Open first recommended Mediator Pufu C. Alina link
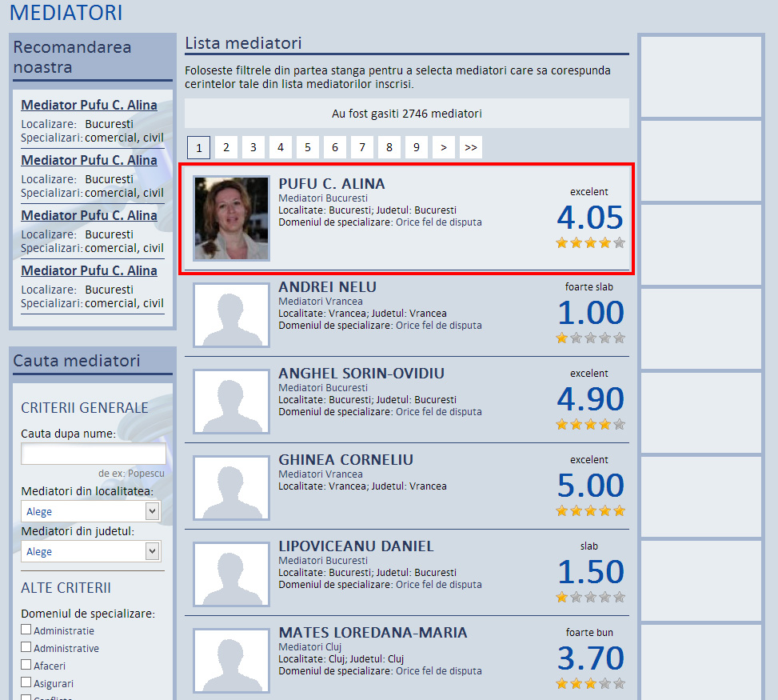Image resolution: width=778 pixels, height=700 pixels. (89, 106)
